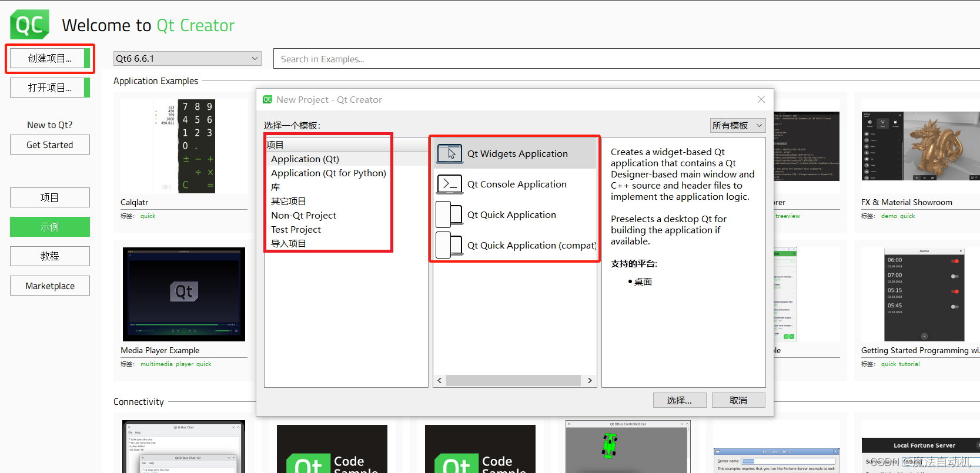
Task: Open the 项目 tab in sidebar
Action: [x=50, y=197]
